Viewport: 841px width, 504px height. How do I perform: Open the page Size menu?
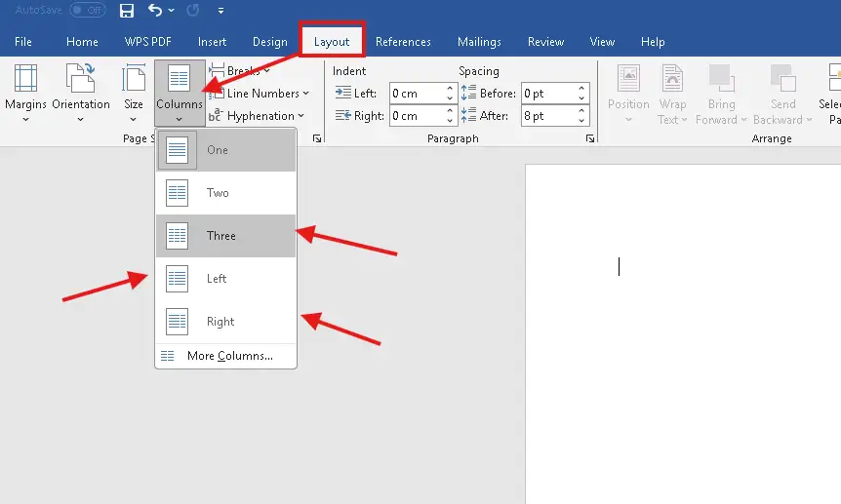pyautogui.click(x=133, y=94)
